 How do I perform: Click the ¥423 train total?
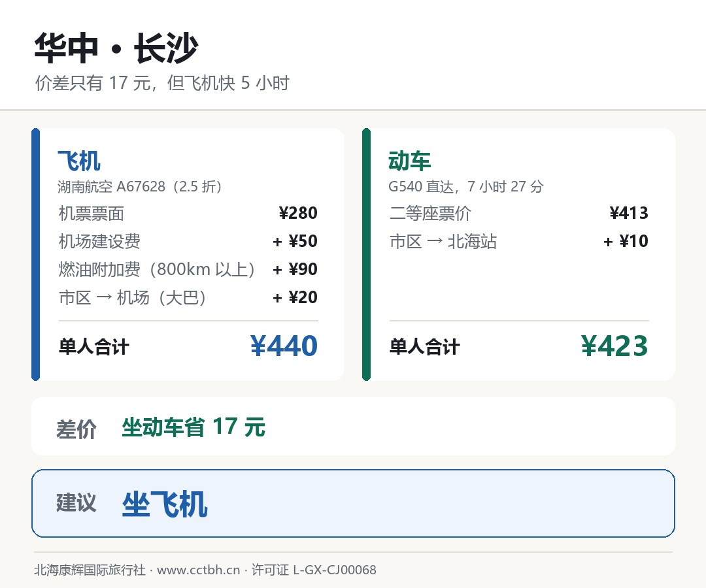615,346
